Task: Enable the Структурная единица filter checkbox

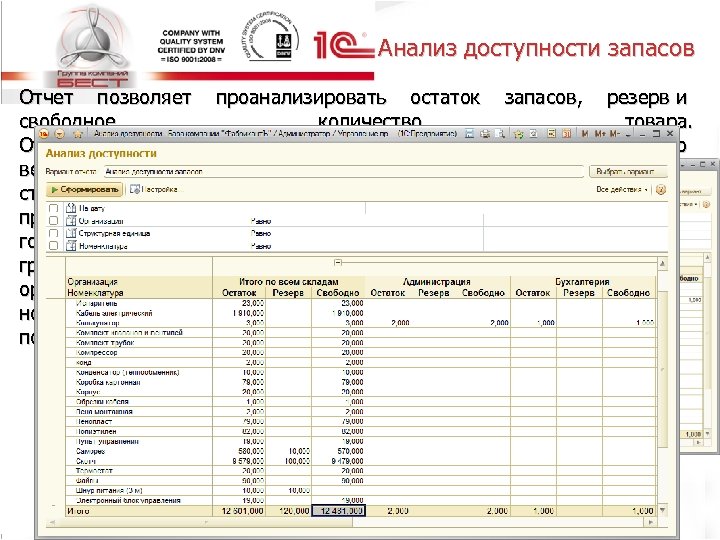Action: 53,233
